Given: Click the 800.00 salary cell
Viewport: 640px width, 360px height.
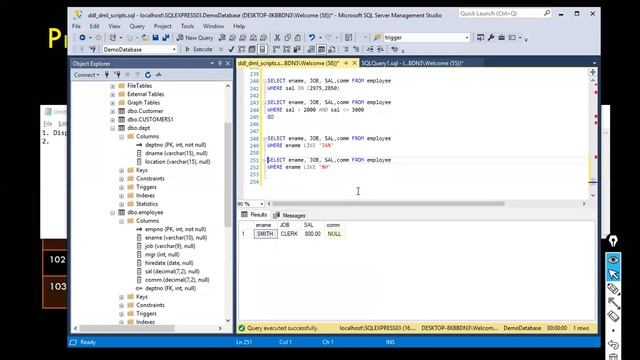Looking at the screenshot, I should point(312,234).
